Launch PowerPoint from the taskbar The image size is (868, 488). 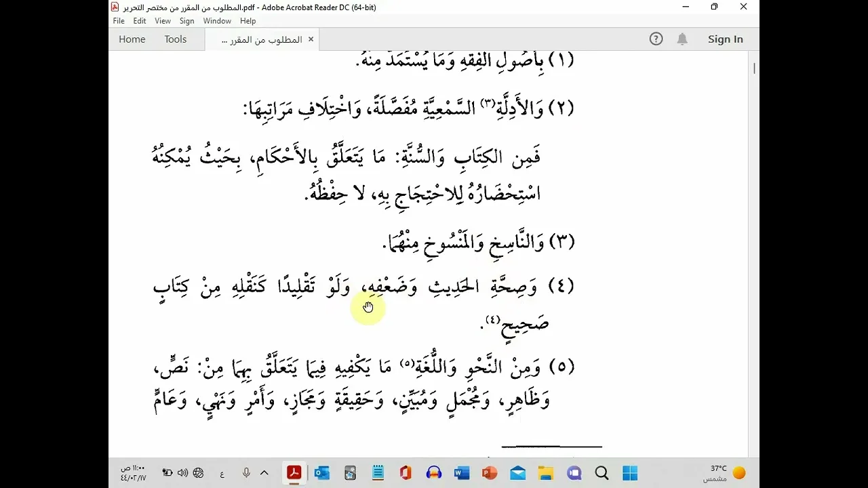(490, 472)
